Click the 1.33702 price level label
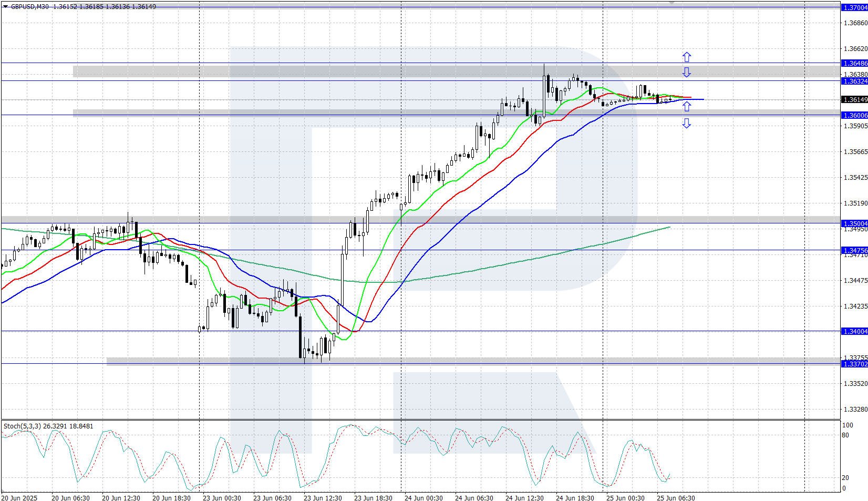 pos(855,364)
